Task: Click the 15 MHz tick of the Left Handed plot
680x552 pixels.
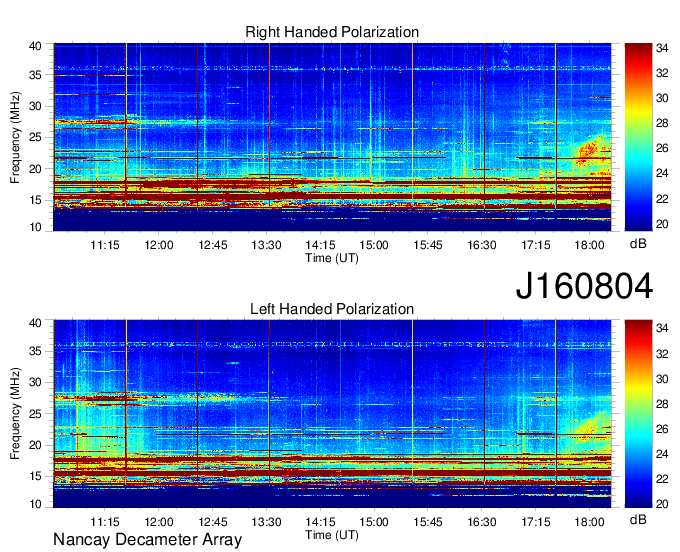Action: (35, 476)
